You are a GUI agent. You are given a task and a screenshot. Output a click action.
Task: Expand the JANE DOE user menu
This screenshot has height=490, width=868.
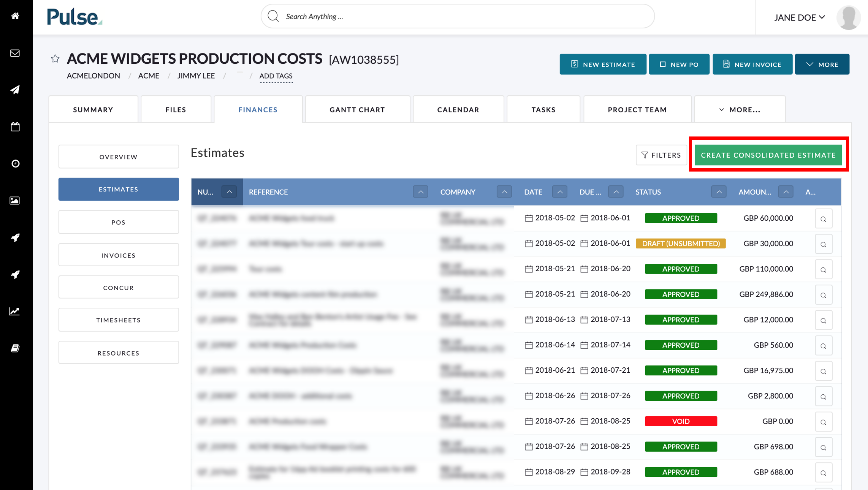[799, 18]
